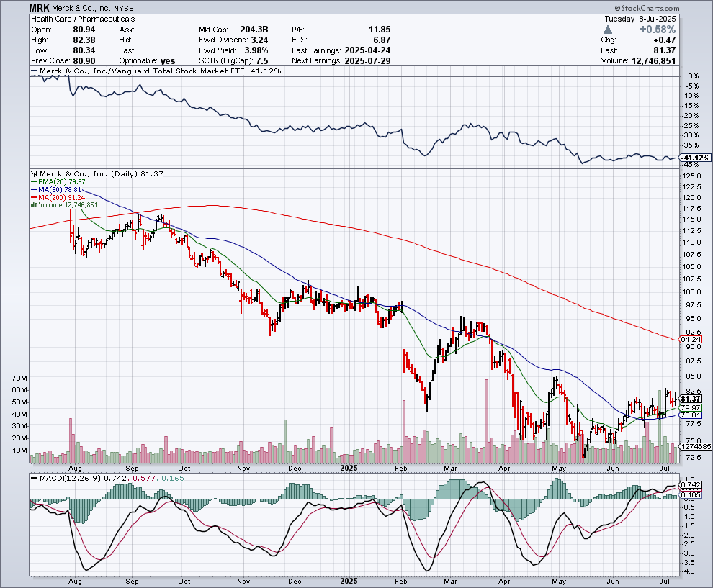The height and width of the screenshot is (588, 713).
Task: Click the SCTR (LrgCap) value 7.5
Action: pos(262,61)
